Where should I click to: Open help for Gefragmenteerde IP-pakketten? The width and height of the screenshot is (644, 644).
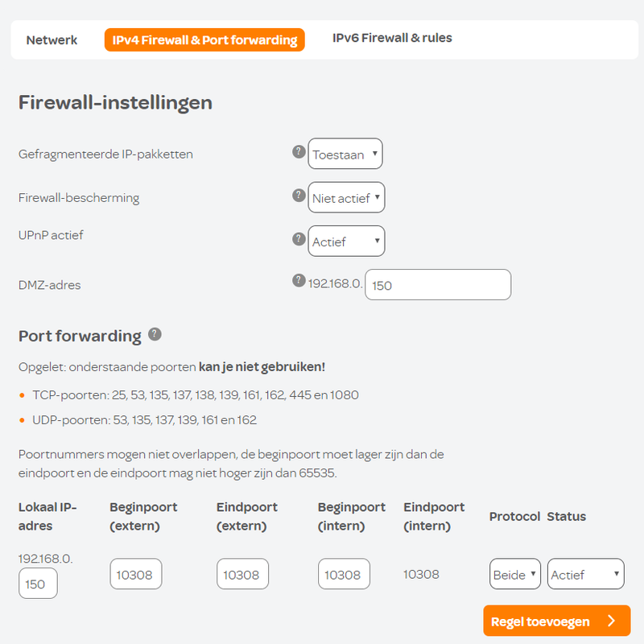click(299, 151)
